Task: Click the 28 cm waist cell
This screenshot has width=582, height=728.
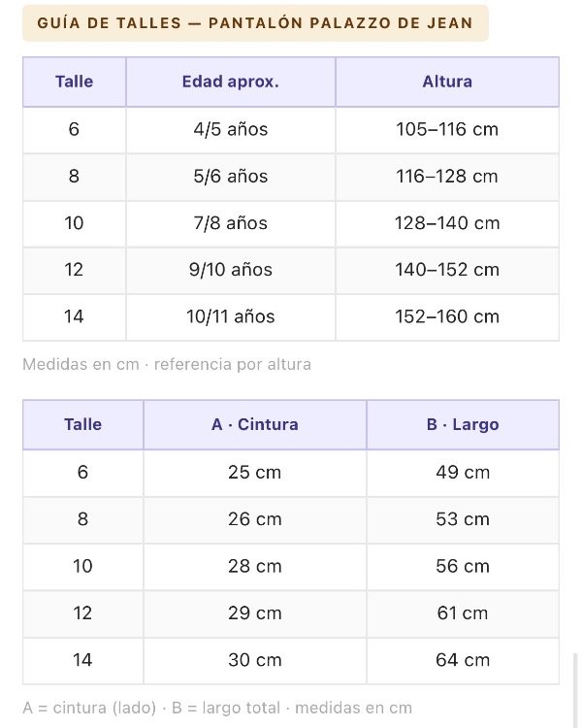Action: coord(255,567)
